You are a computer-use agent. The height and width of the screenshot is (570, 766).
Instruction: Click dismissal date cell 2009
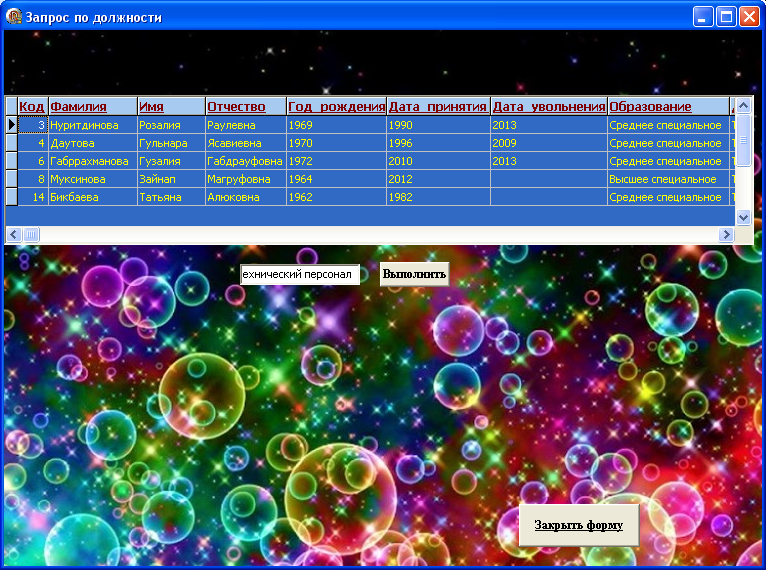[x=549, y=143]
